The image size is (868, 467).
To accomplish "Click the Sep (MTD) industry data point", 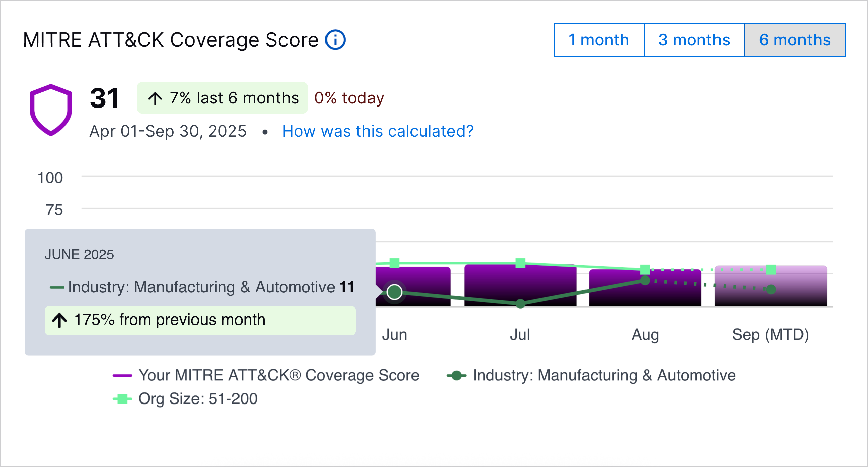I will tap(771, 289).
